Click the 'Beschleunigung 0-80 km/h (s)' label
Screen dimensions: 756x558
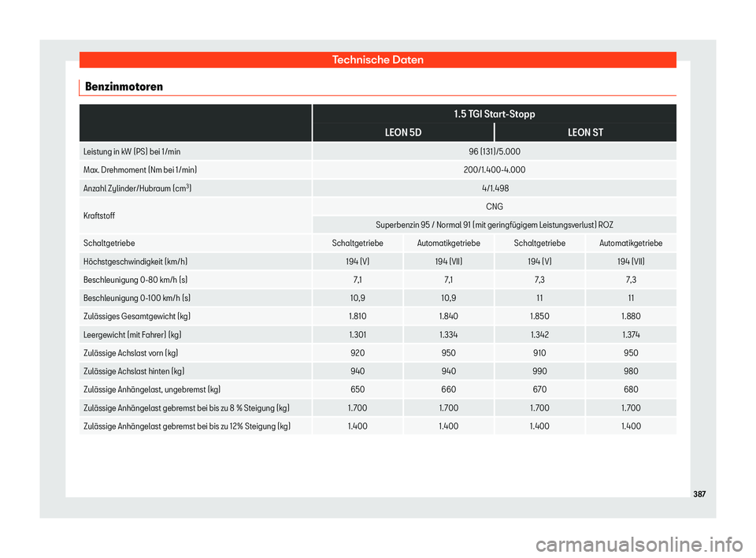(135, 280)
